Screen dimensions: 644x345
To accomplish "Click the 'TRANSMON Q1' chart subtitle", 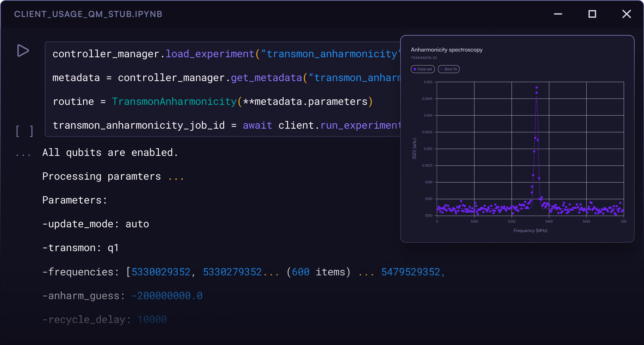I will pyautogui.click(x=424, y=58).
